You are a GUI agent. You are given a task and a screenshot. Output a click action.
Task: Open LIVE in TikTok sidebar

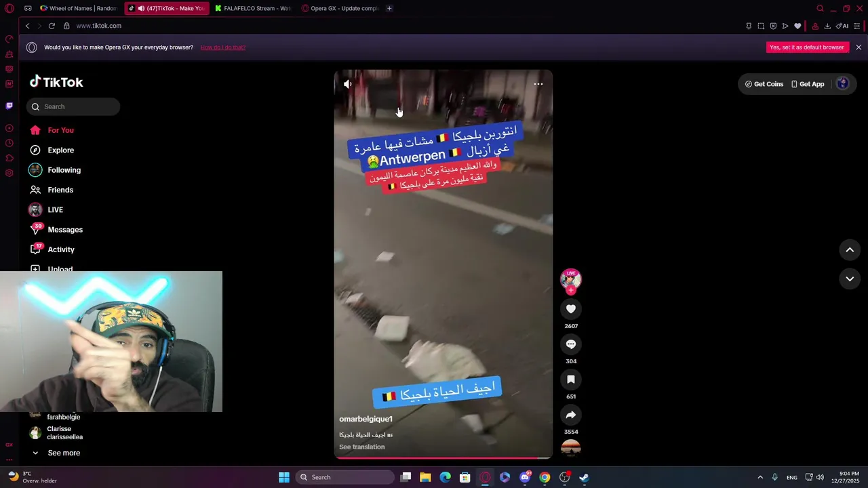tap(46, 209)
